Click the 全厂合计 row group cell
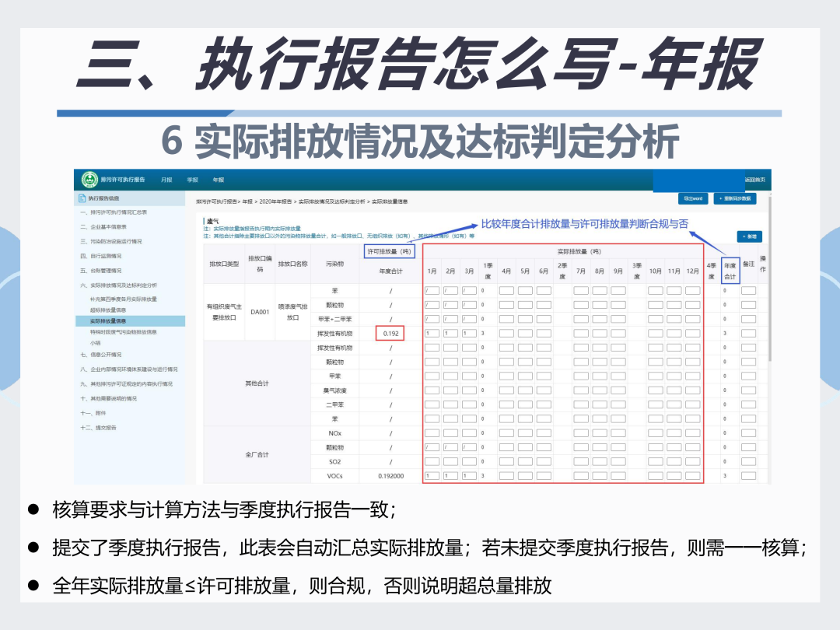This screenshot has width=840, height=630. point(257,454)
